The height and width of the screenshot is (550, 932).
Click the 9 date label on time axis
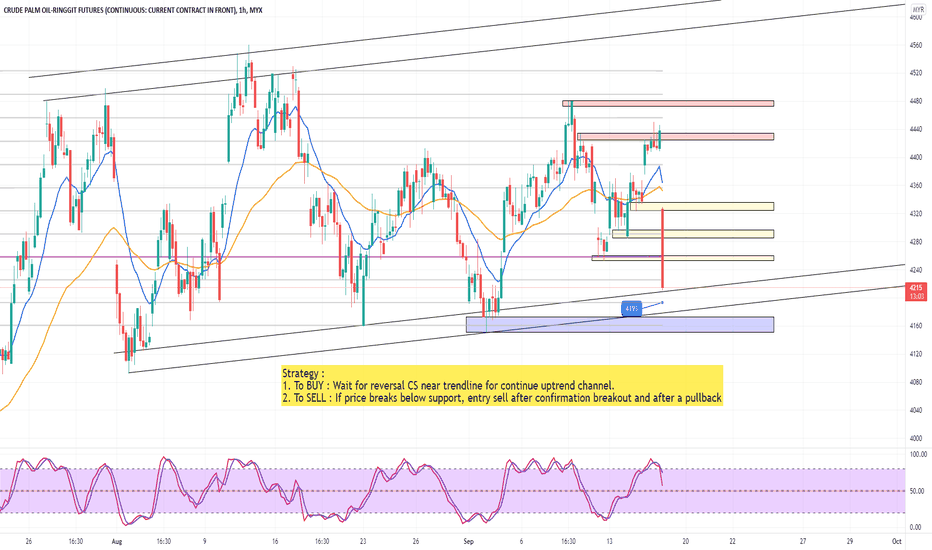[204, 542]
